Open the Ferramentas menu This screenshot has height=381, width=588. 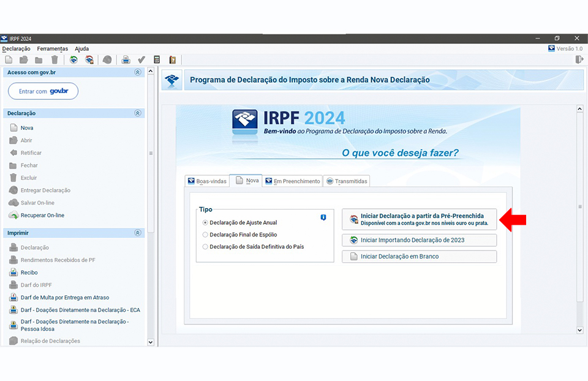click(53, 49)
